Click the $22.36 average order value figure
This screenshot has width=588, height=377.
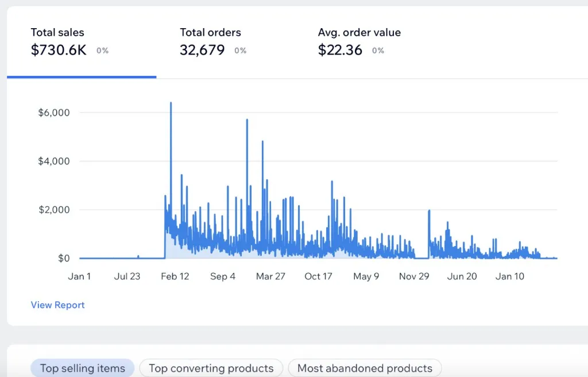pyautogui.click(x=340, y=51)
